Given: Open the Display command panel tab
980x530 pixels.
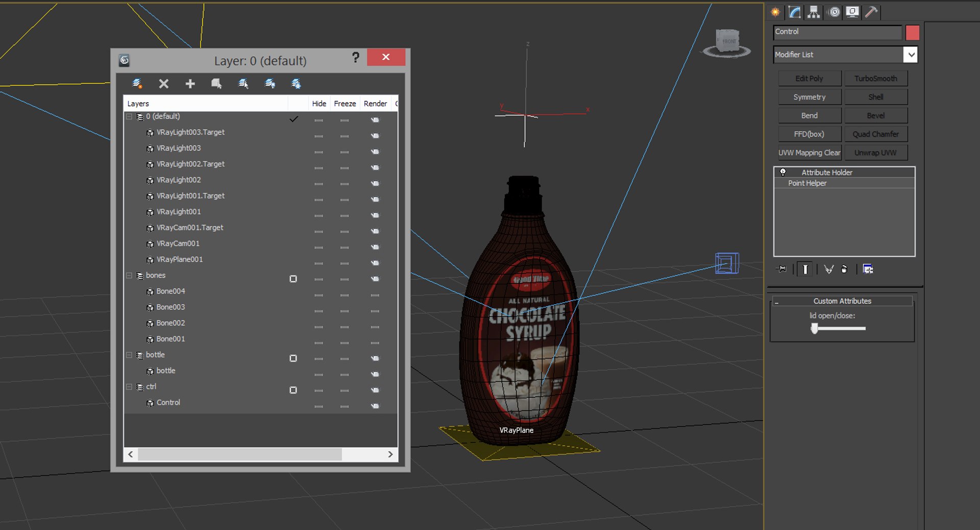Looking at the screenshot, I should pos(852,12).
